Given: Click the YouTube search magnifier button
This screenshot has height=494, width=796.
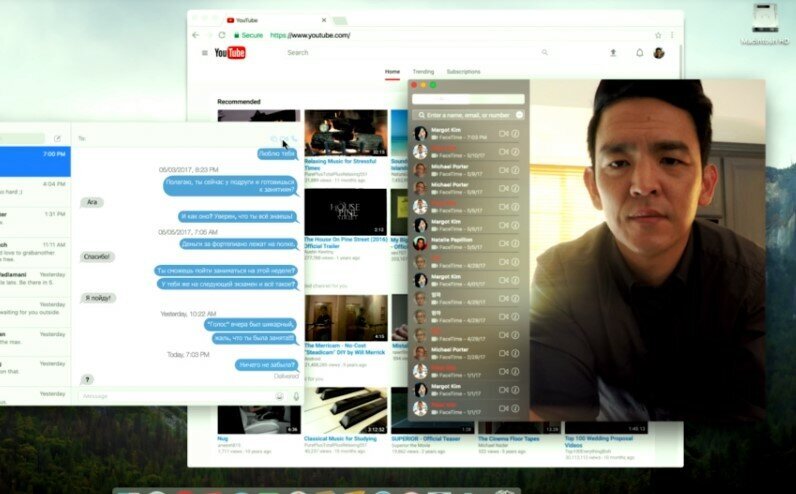Looking at the screenshot, I should 545,52.
